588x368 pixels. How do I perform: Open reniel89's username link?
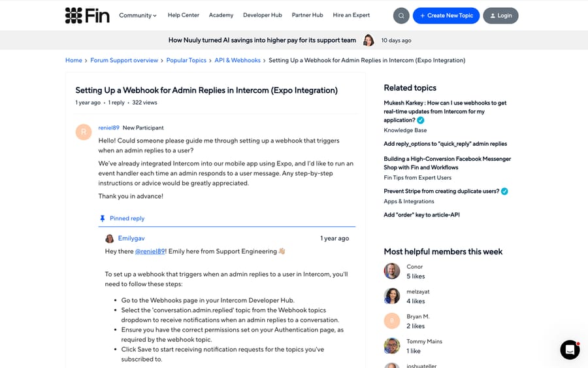tap(108, 128)
